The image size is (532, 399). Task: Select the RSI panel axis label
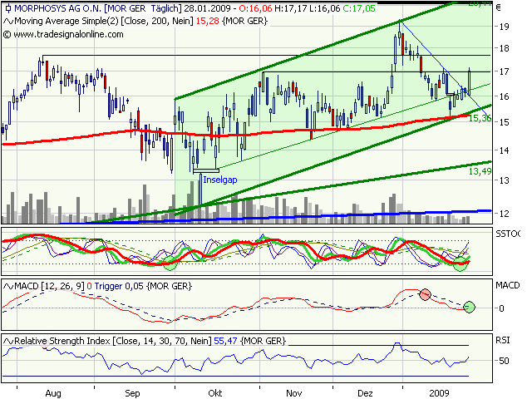tap(504, 339)
